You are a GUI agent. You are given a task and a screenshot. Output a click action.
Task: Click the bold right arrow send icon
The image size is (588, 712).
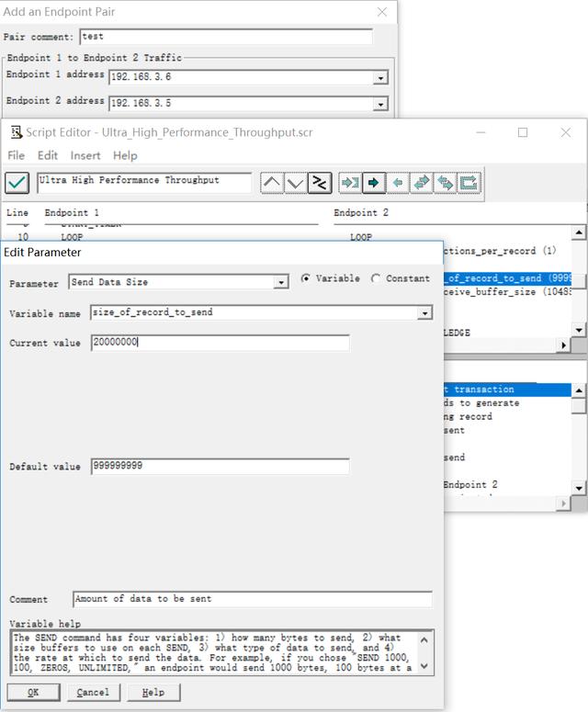pyautogui.click(x=373, y=183)
